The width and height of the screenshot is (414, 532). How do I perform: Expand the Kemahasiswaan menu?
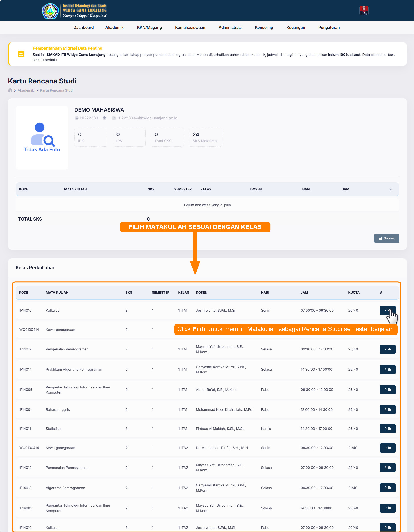190,28
